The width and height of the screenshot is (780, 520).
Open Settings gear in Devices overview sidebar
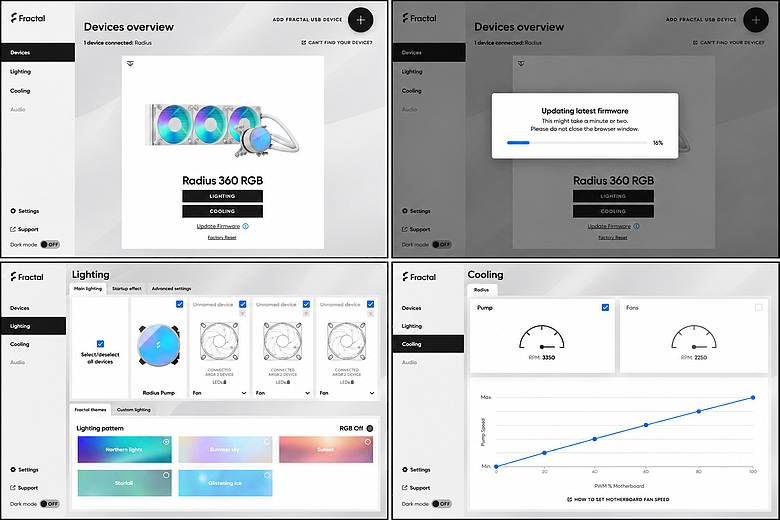pyautogui.click(x=24, y=211)
